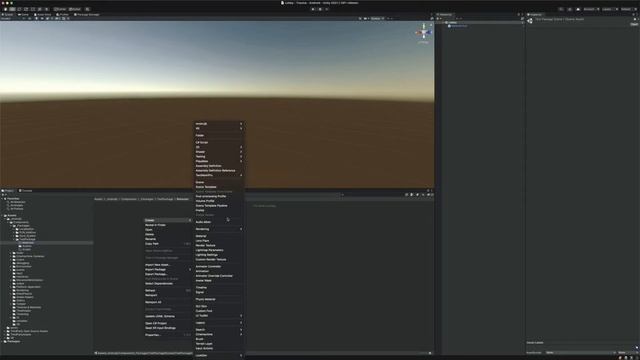Choose Refresh from the context menu
Screen dimensions: 640x360
pyautogui.click(x=167, y=291)
